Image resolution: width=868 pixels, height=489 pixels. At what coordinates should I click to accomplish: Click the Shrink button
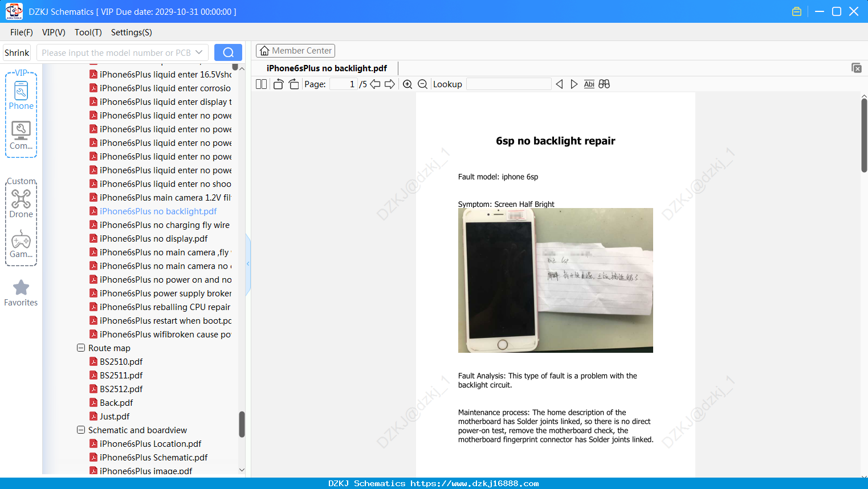(x=17, y=52)
